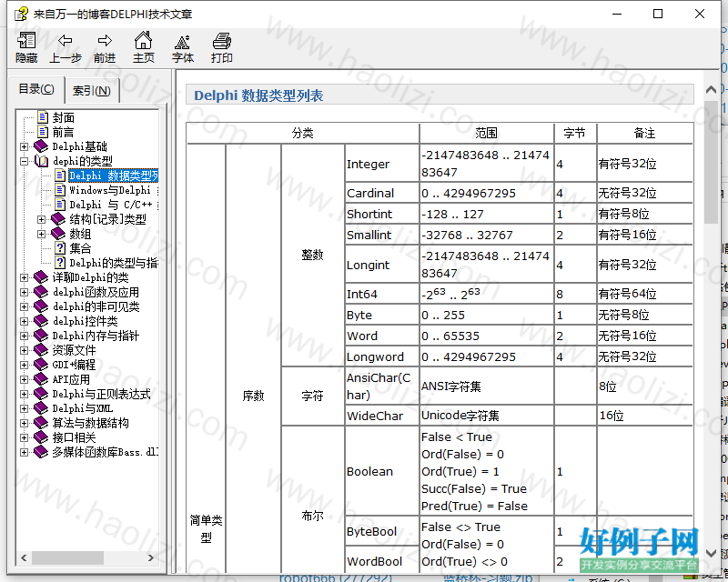Click the open book icon of dephi的类型
The image size is (728, 582).
click(x=41, y=161)
